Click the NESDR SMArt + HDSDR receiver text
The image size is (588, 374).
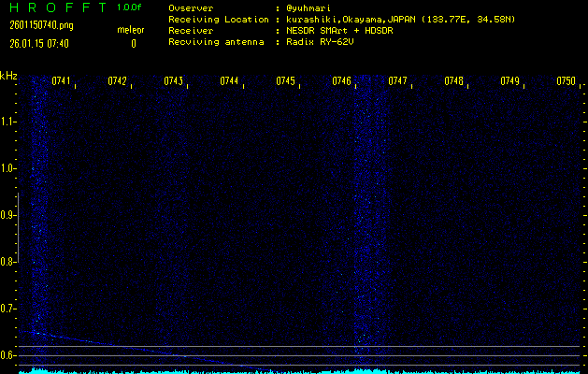tap(339, 31)
